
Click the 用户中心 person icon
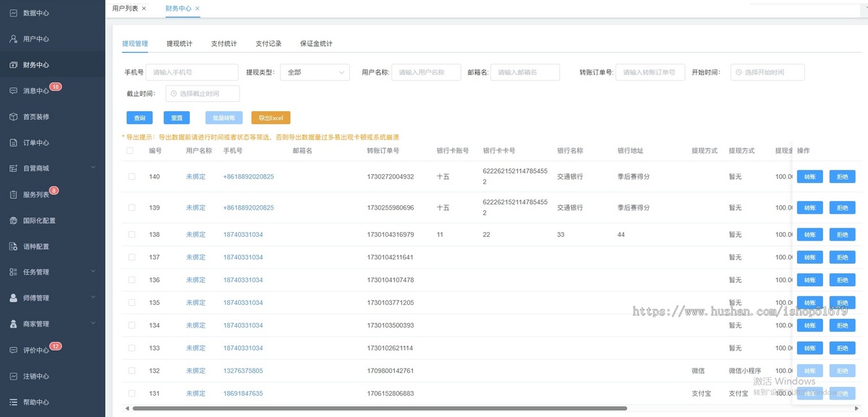tap(13, 39)
